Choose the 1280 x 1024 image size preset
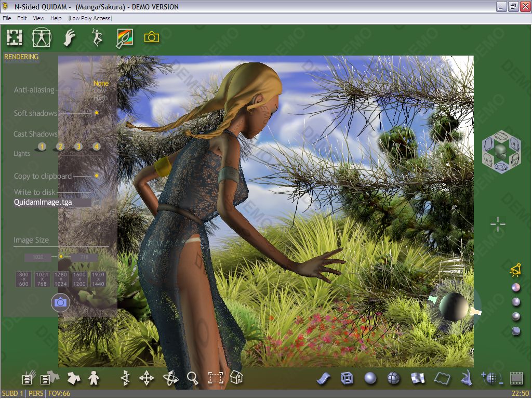The height and width of the screenshot is (399, 532). pyautogui.click(x=61, y=279)
